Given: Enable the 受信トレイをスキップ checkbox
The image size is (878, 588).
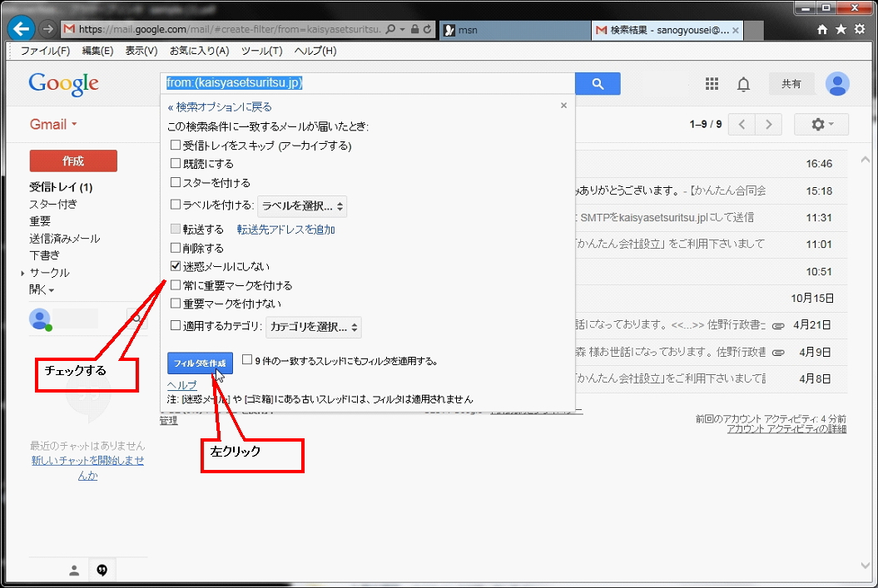Looking at the screenshot, I should tap(174, 145).
